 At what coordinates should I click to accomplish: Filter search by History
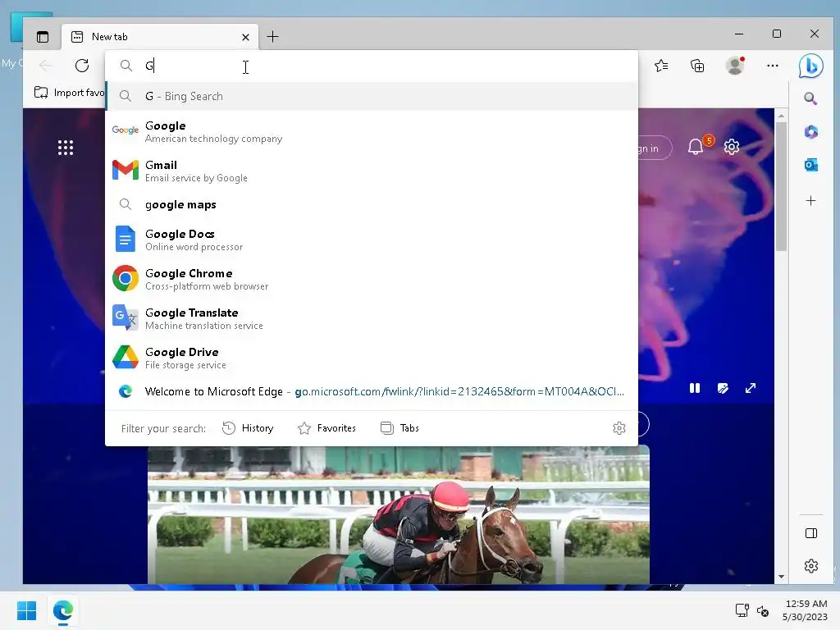(x=248, y=428)
